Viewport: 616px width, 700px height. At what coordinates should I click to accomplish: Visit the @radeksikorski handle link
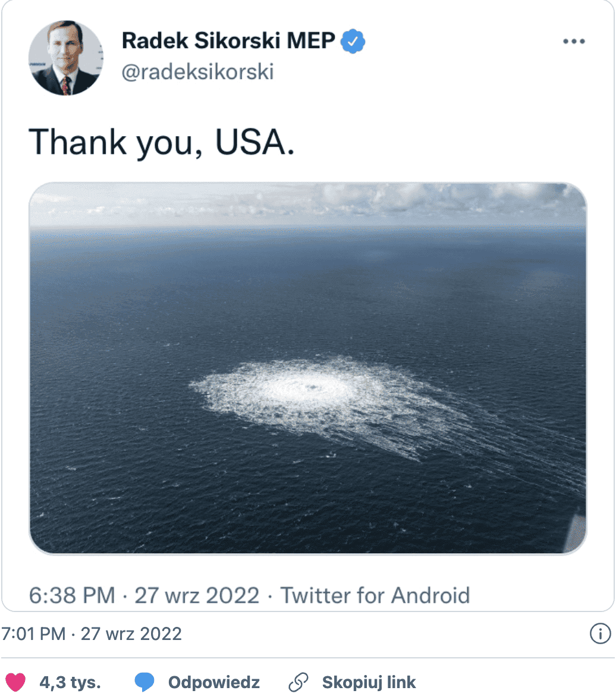point(197,72)
